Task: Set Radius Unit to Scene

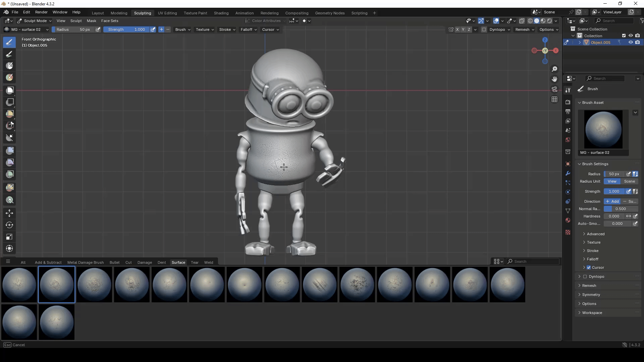Action: point(629,181)
